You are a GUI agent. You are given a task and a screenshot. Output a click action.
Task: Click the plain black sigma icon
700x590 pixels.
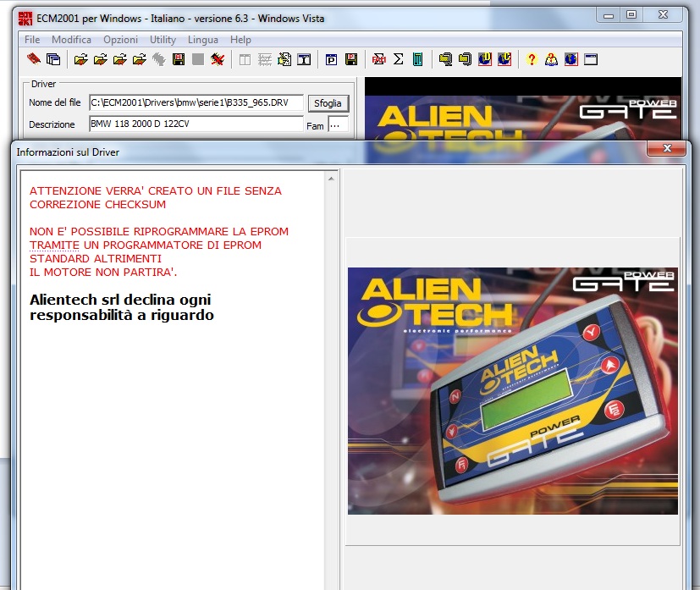point(398,59)
